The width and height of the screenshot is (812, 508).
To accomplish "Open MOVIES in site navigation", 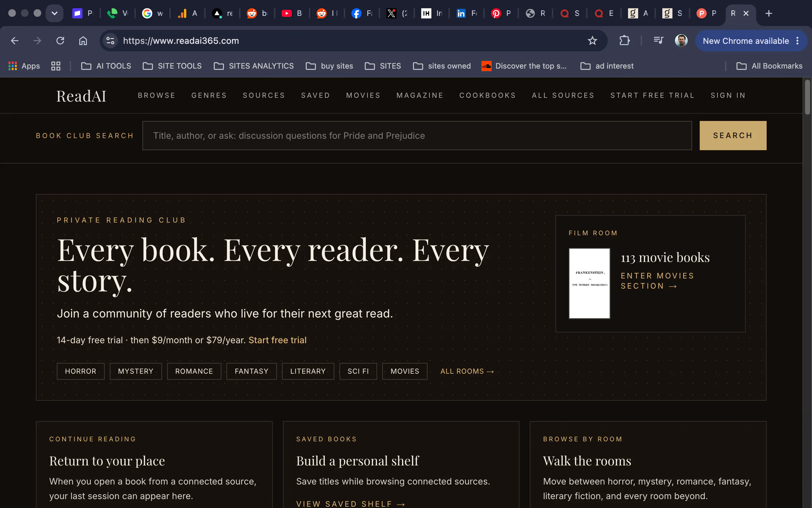I will (x=363, y=96).
